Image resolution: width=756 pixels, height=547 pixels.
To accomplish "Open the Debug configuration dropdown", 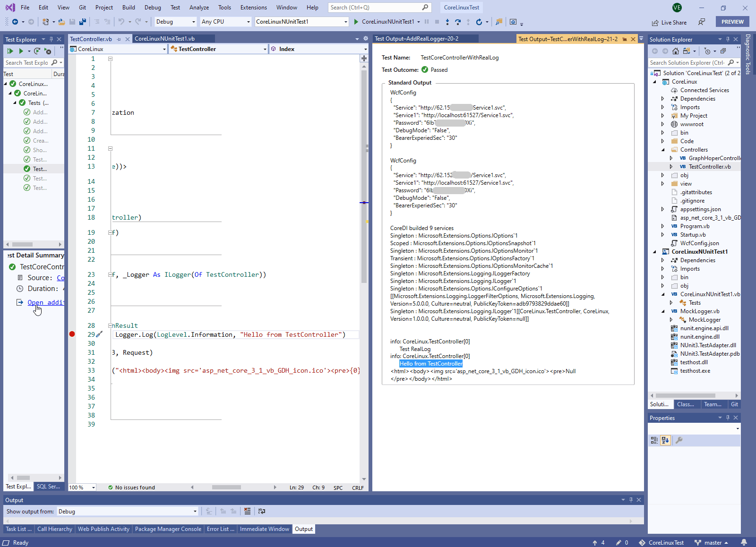I will point(175,22).
